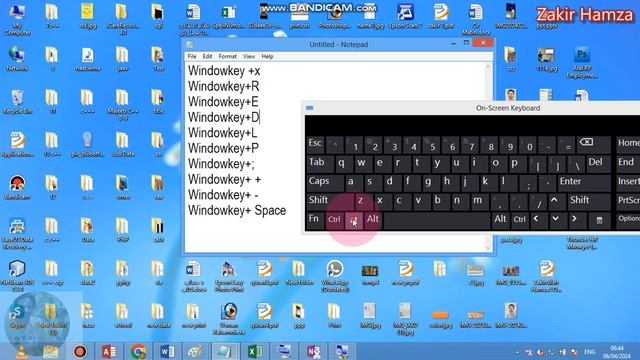This screenshot has width=640, height=360.
Task: Click the Esc key on On-Screen Keyboard
Action: (x=315, y=144)
